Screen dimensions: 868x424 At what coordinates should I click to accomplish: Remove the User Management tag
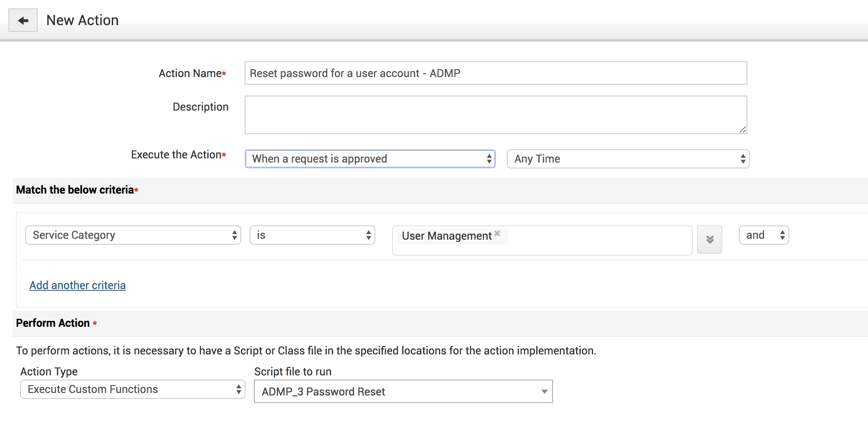coord(497,233)
